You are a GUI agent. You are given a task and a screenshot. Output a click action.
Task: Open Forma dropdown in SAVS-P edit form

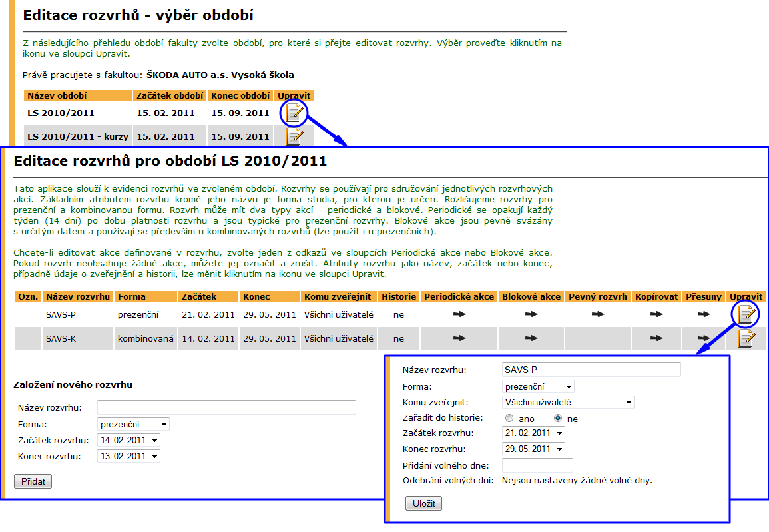pos(538,387)
